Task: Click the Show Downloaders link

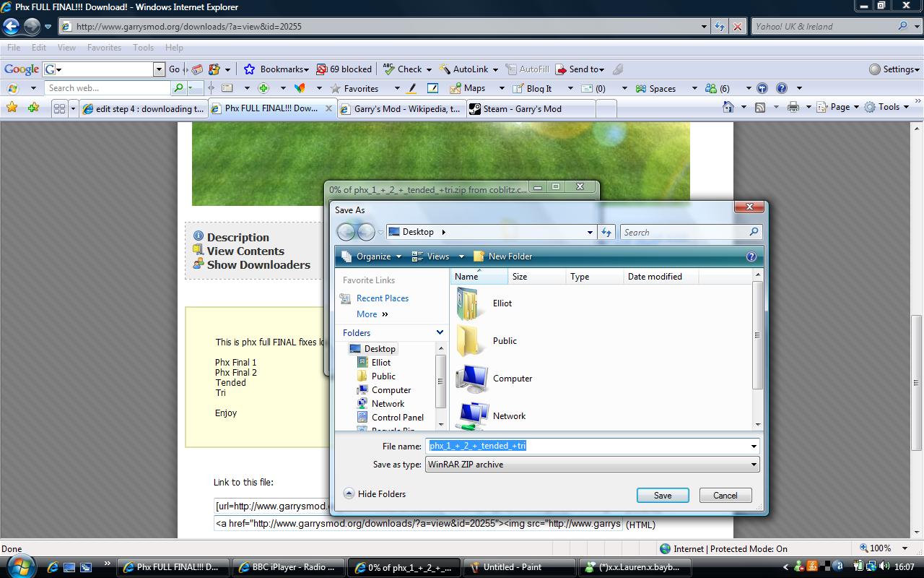Action: point(258,265)
